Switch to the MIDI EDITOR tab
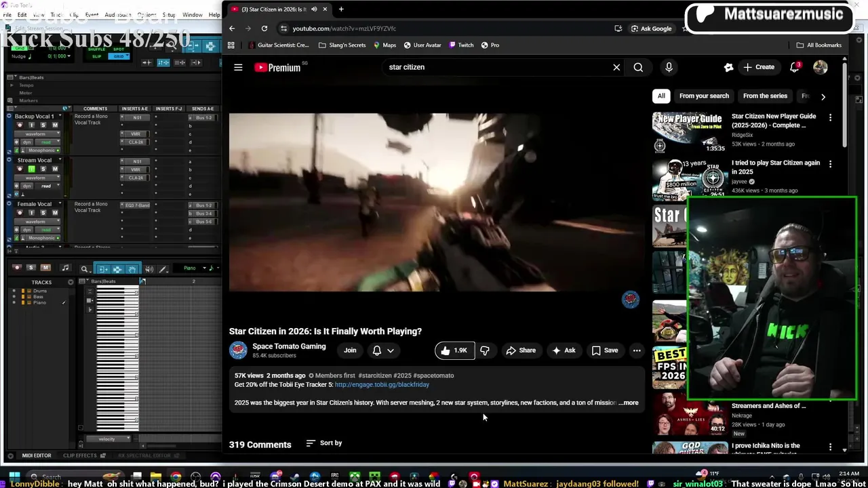Image resolution: width=868 pixels, height=488 pixels. tap(37, 455)
